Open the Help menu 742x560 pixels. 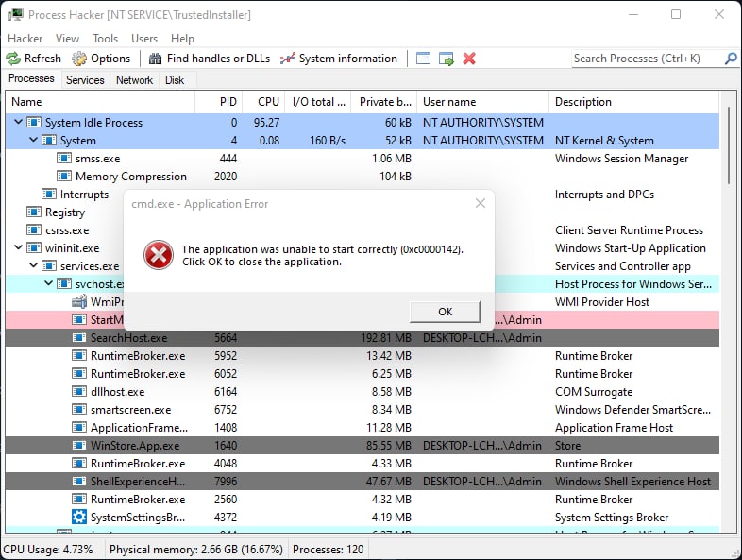[182, 39]
